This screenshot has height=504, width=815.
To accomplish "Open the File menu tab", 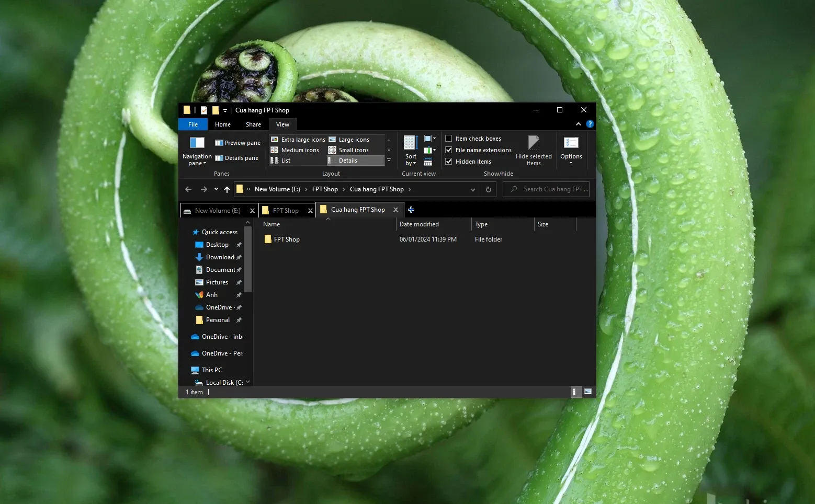I will [193, 124].
